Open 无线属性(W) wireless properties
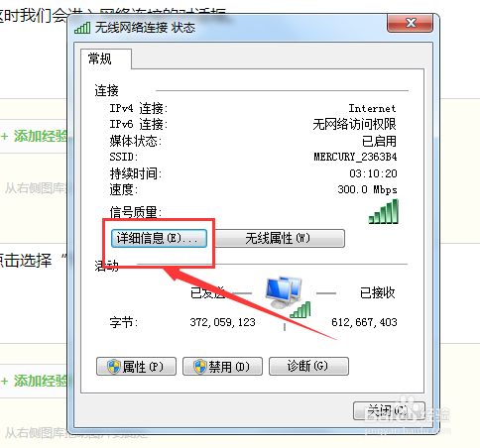 coord(280,238)
